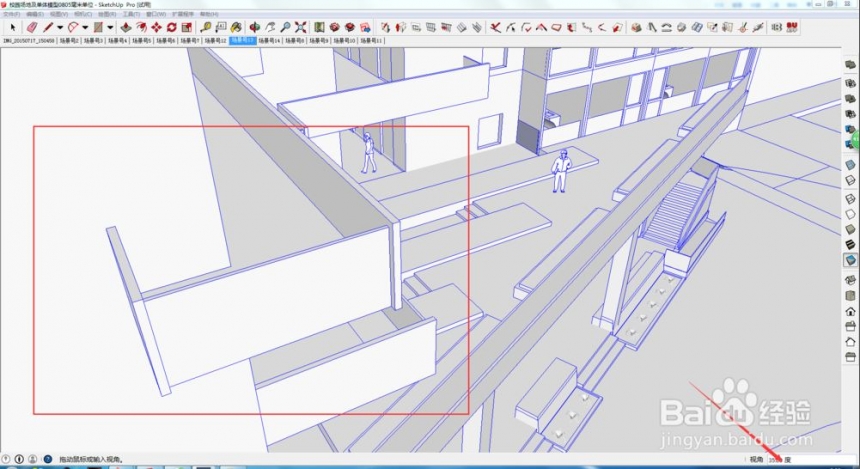
Task: Pick the Tape Measure tool
Action: (206, 27)
